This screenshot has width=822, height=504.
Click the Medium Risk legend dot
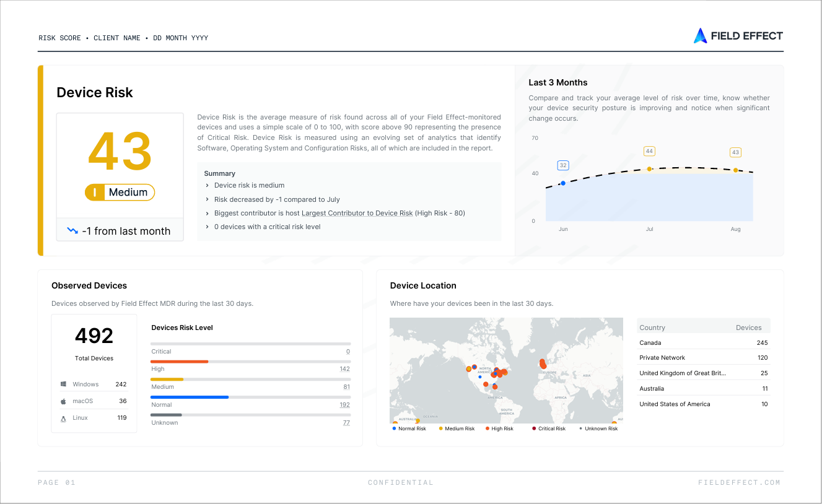441,428
